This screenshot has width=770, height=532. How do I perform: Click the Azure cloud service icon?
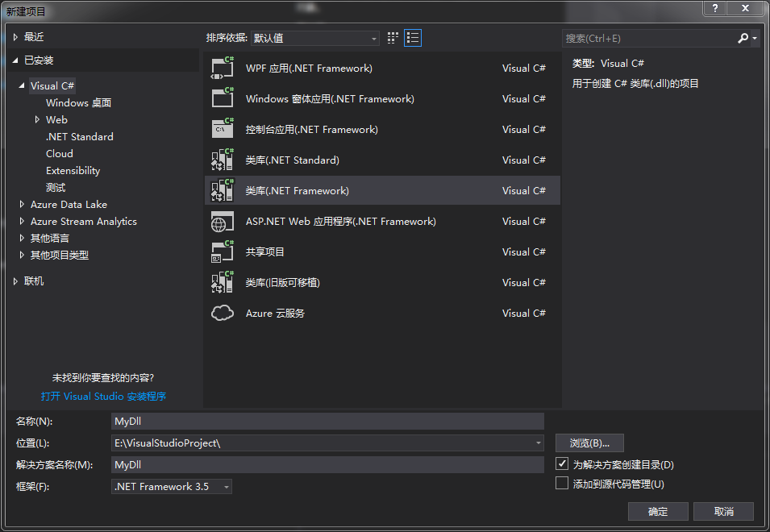point(223,313)
